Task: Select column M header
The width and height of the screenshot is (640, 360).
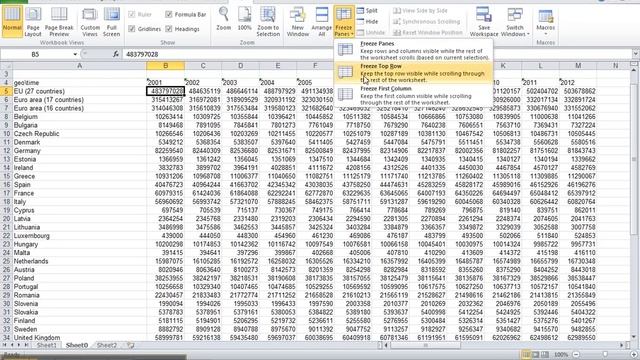Action: coord(578,66)
